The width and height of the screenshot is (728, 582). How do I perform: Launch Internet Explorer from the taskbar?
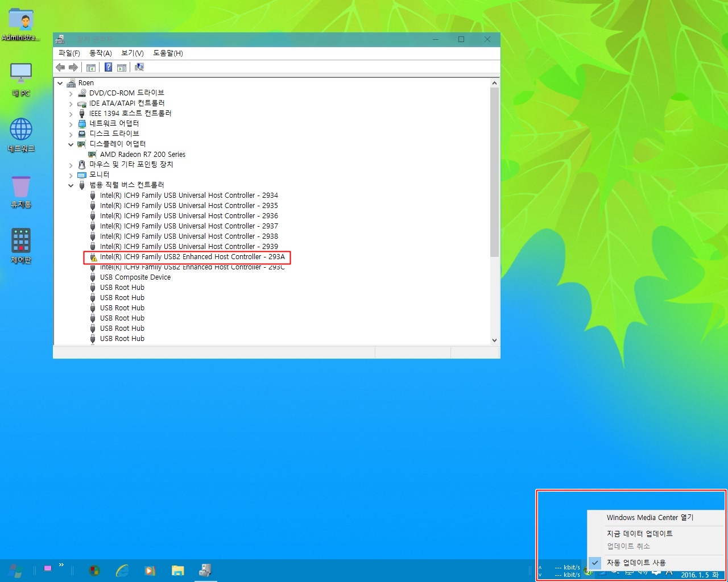[x=122, y=570]
